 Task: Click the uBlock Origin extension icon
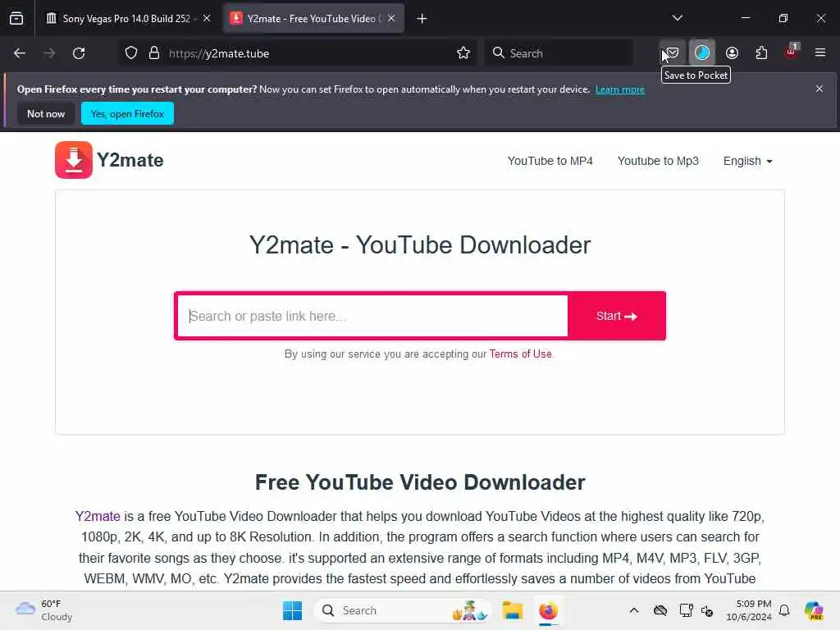click(792, 52)
